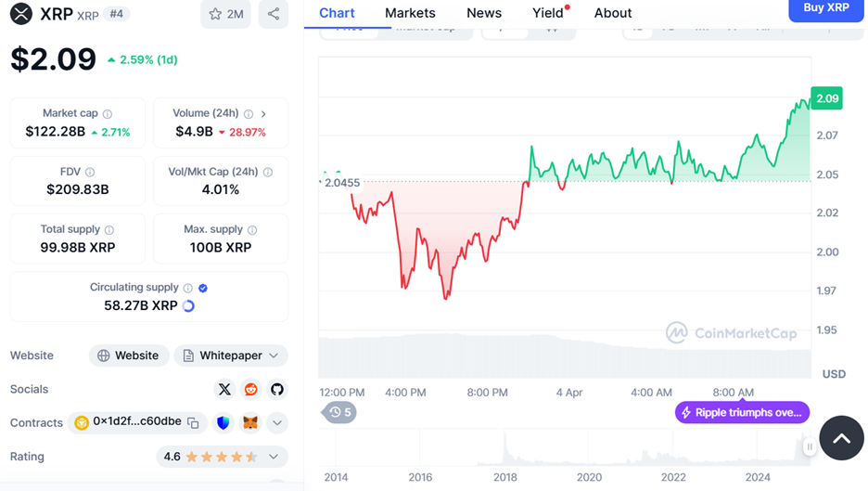
Task: Click the $122.28B market cap value
Action: [x=56, y=132]
